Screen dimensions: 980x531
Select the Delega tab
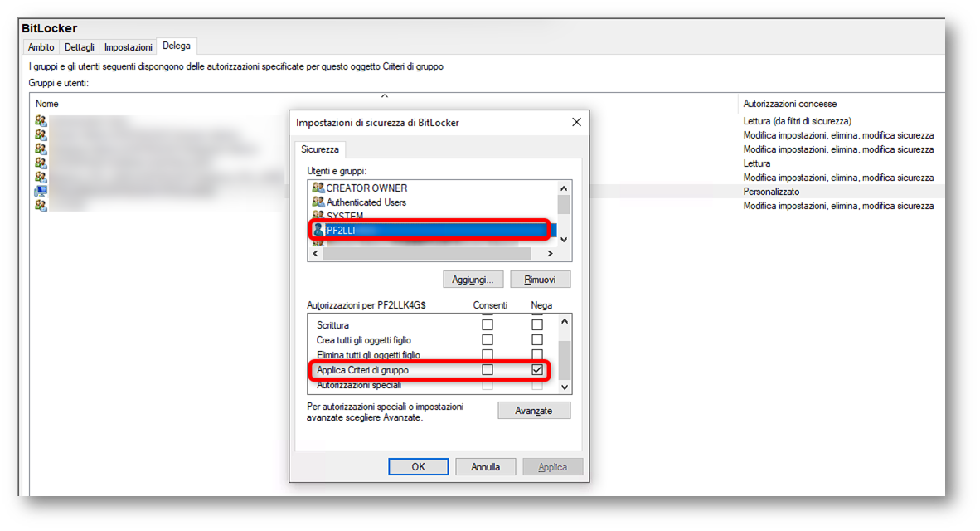click(x=177, y=46)
